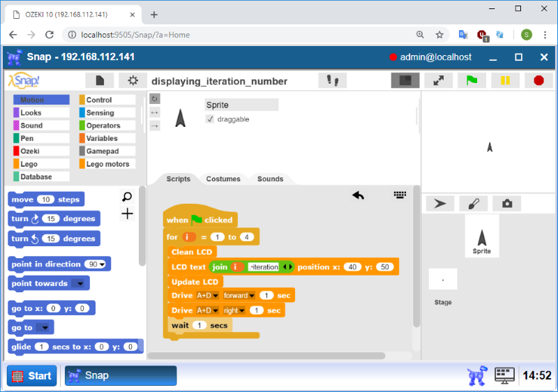Select Snap in the Ozeki taskbar
The height and width of the screenshot is (392, 558).
coord(121,376)
